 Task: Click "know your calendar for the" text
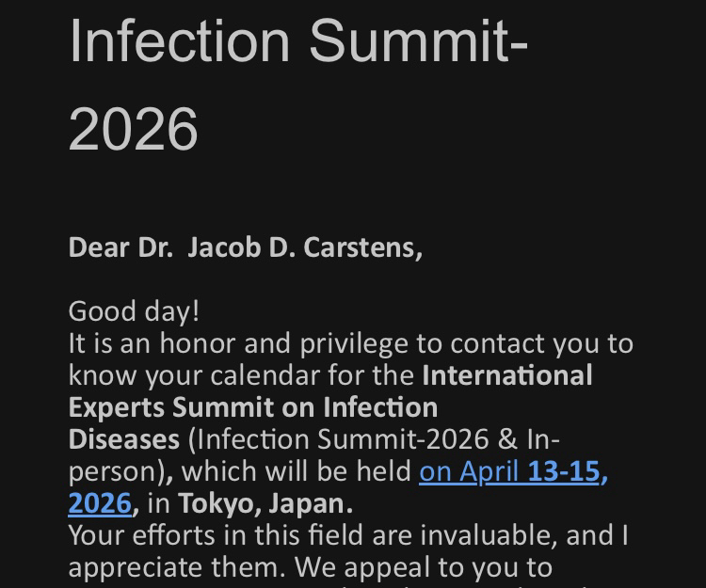[x=241, y=375]
